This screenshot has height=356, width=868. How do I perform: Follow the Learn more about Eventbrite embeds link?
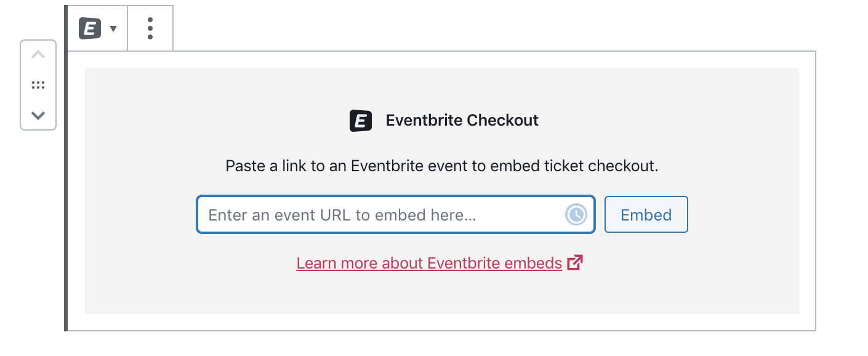tap(429, 263)
